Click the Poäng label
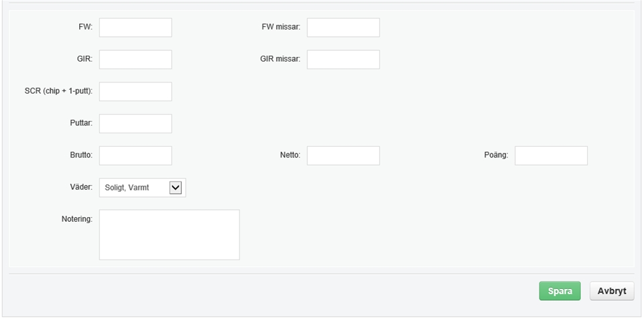Viewport: 644px width, 319px height. coord(496,155)
